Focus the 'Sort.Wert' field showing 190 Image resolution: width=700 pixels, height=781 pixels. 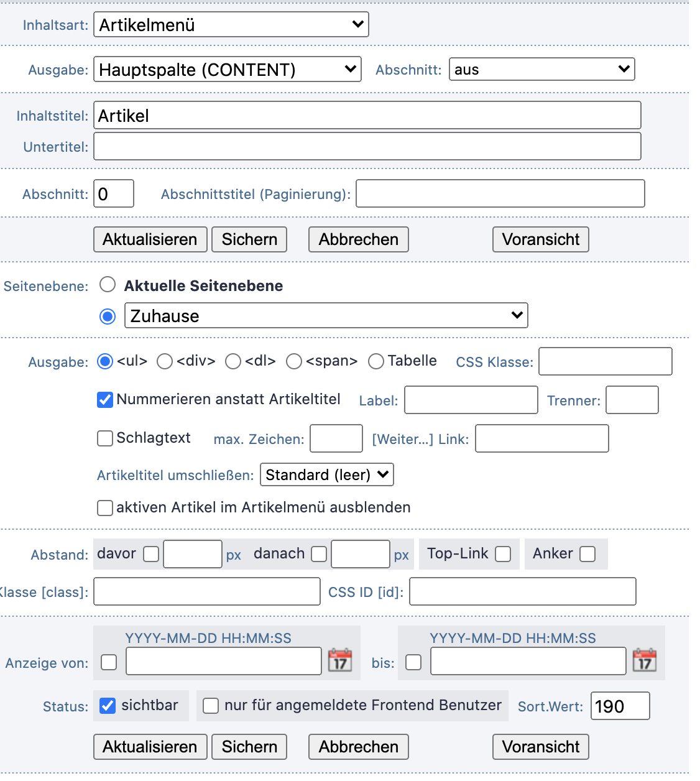tap(619, 706)
